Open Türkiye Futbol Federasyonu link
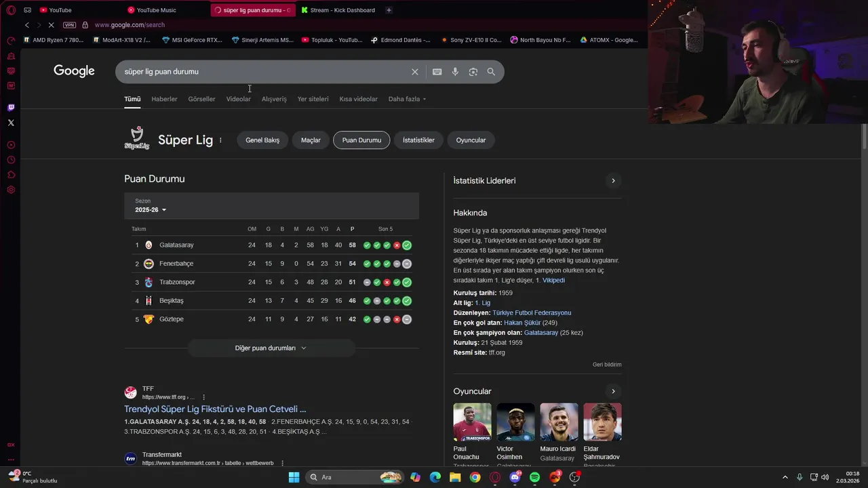Viewport: 868px width, 488px height. 532,313
